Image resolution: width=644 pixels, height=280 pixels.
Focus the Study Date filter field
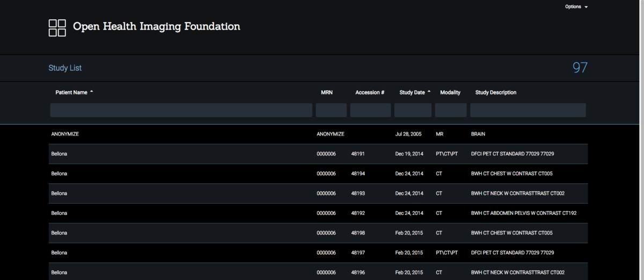tap(413, 110)
